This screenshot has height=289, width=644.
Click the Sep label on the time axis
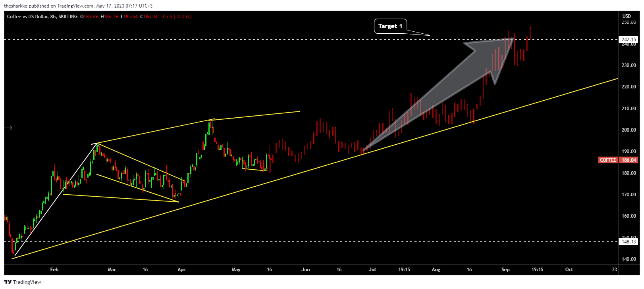(505, 270)
